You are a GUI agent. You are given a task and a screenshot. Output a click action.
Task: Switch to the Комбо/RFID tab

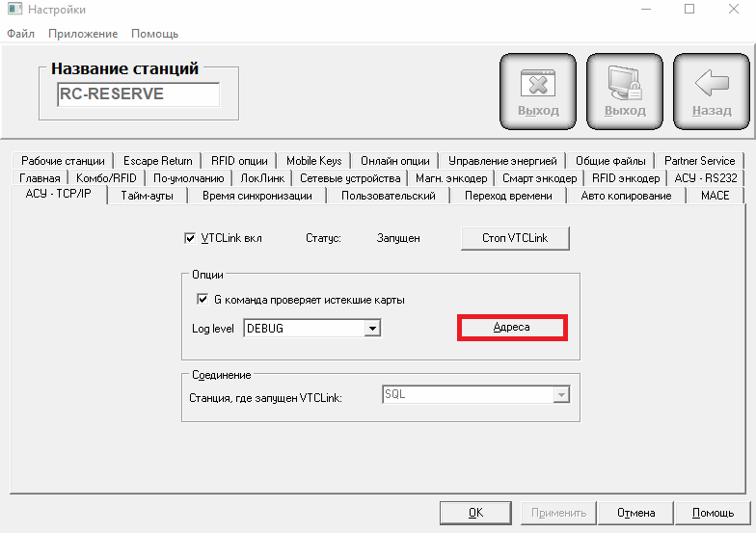pos(106,178)
